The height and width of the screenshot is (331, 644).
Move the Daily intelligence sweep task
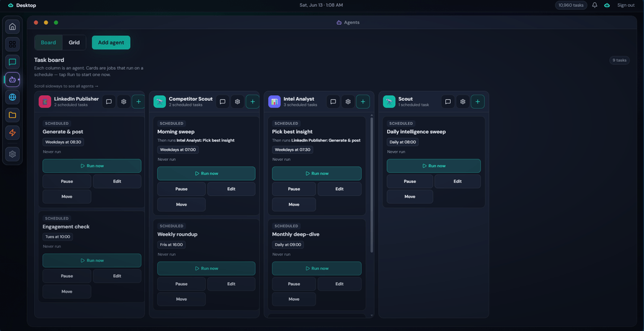click(410, 197)
